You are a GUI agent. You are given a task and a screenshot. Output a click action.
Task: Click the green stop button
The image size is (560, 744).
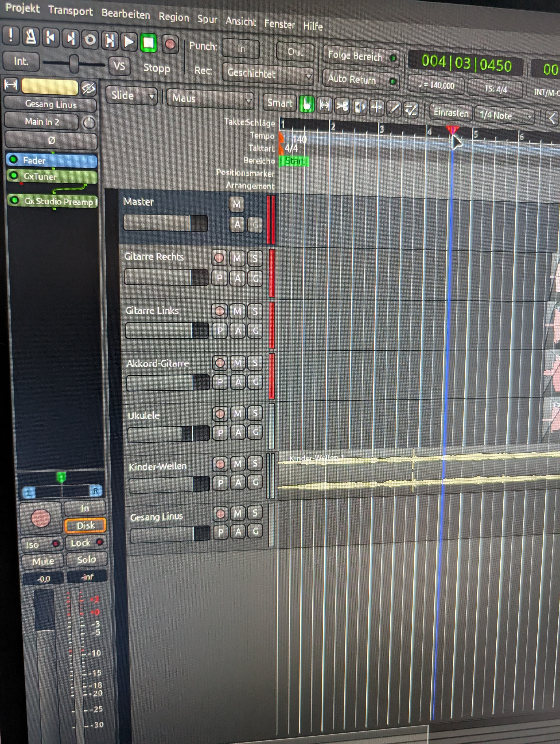(148, 43)
